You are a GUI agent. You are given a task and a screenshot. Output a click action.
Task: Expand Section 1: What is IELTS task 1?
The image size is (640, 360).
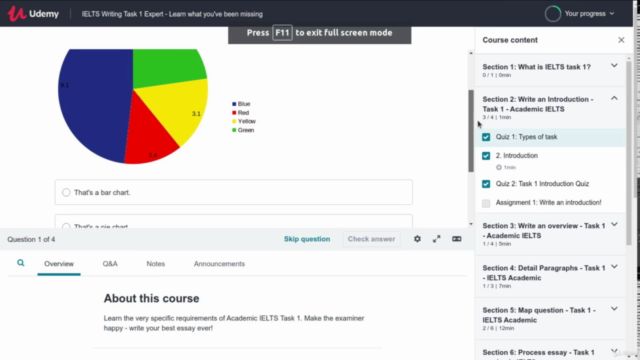tap(614, 66)
